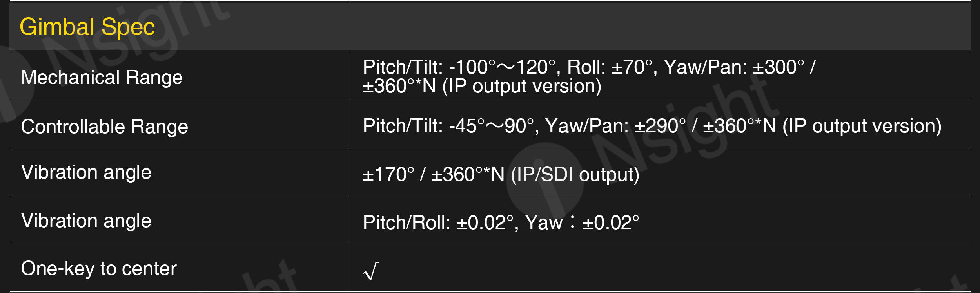Click the "(IP/SDI output)" text
This screenshot has height=293, width=980.
pos(575,175)
